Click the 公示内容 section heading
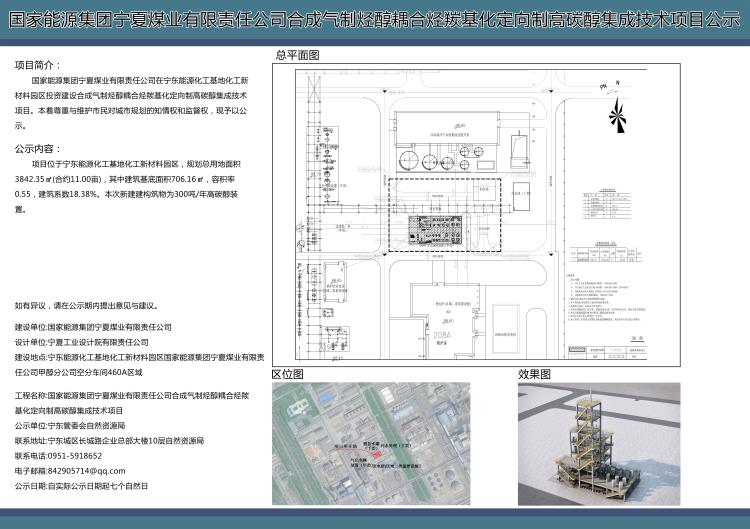 (x=38, y=147)
